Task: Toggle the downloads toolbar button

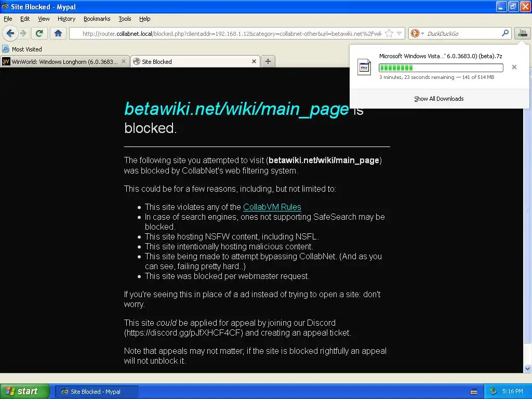Action: 522,33
